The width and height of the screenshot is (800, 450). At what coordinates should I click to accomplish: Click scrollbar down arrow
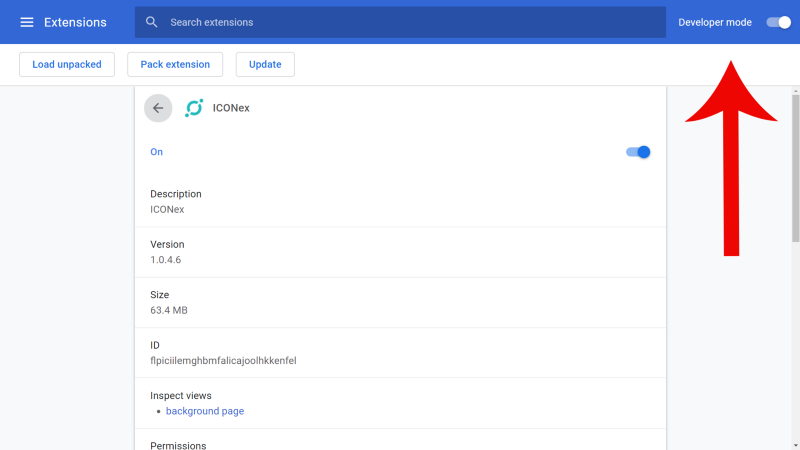[795, 446]
